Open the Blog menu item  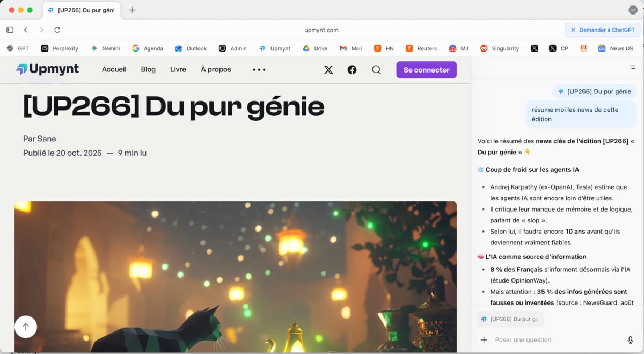click(148, 69)
